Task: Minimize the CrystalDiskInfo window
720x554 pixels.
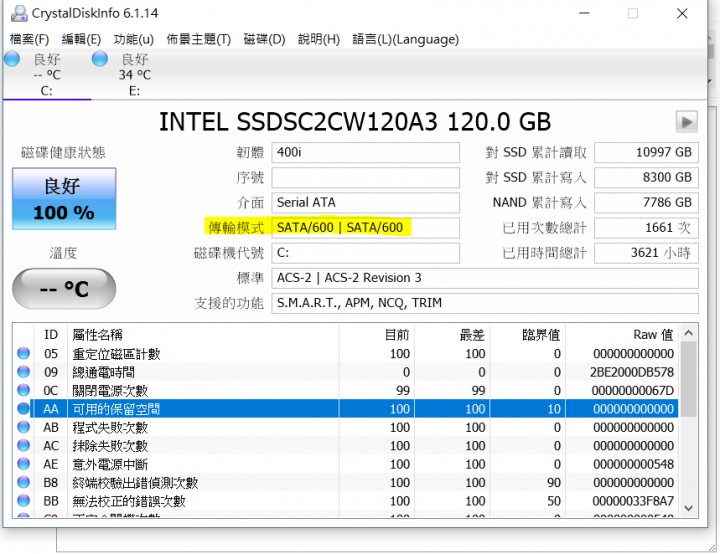Action: [x=584, y=13]
